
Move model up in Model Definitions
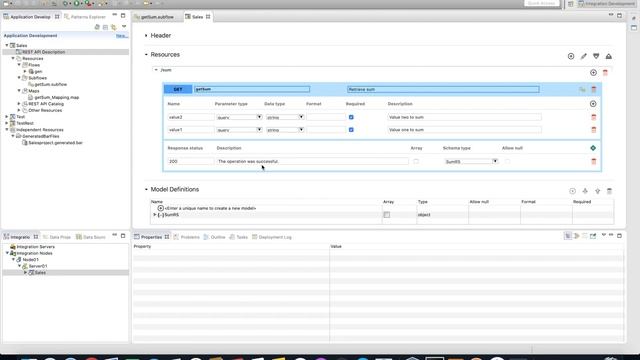click(x=598, y=191)
